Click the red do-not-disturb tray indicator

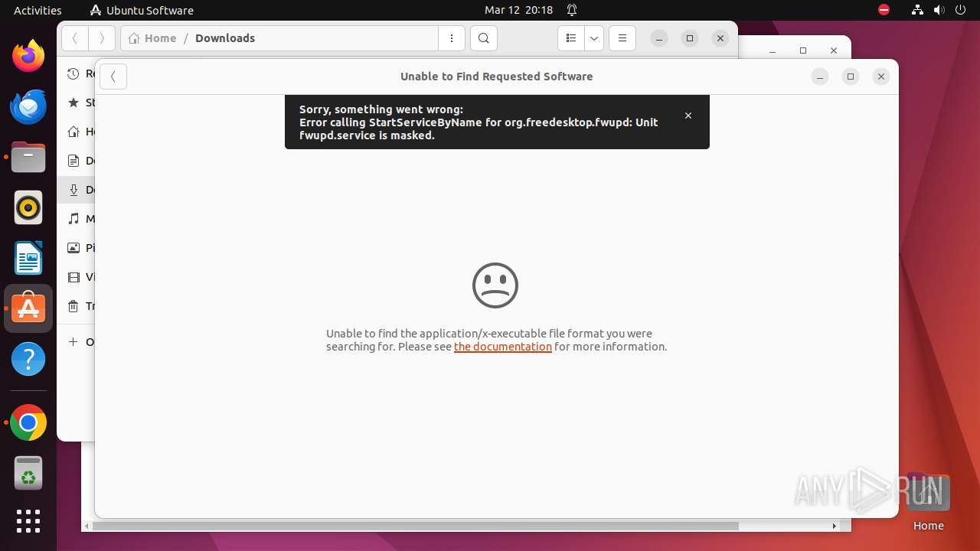tap(884, 10)
